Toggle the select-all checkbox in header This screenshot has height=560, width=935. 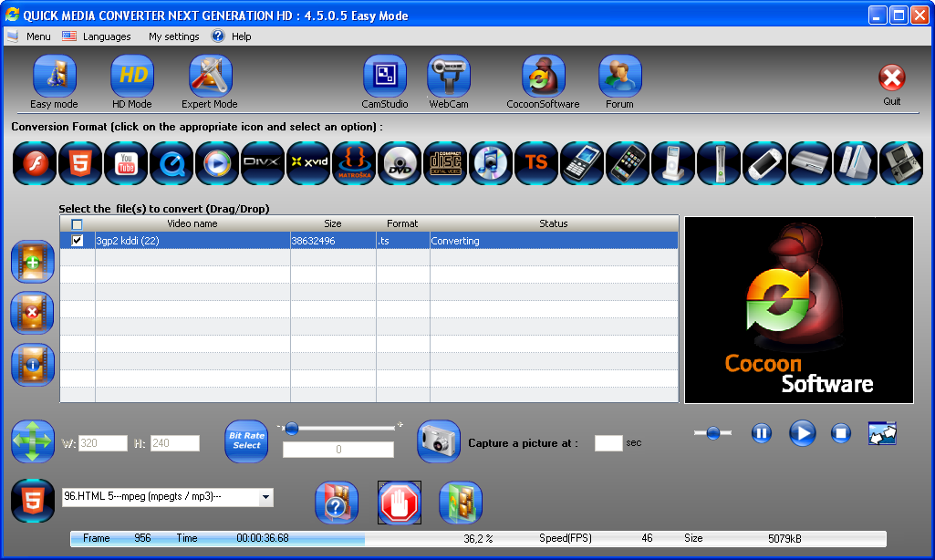tap(77, 224)
